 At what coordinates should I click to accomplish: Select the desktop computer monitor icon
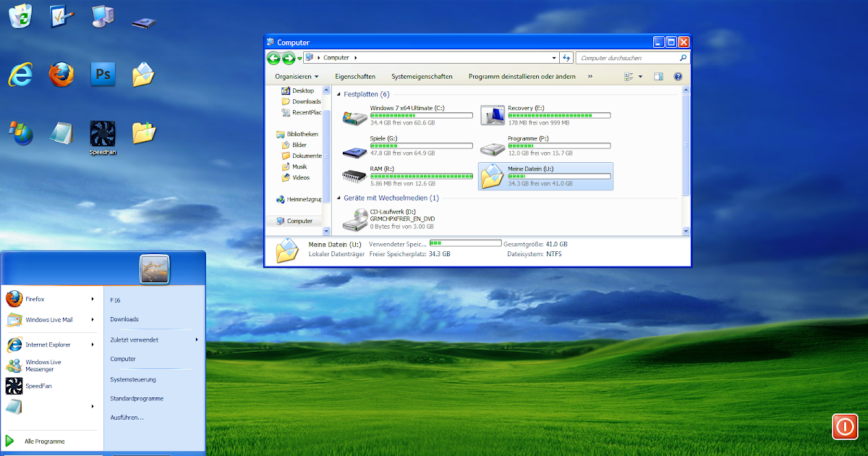pos(103,16)
